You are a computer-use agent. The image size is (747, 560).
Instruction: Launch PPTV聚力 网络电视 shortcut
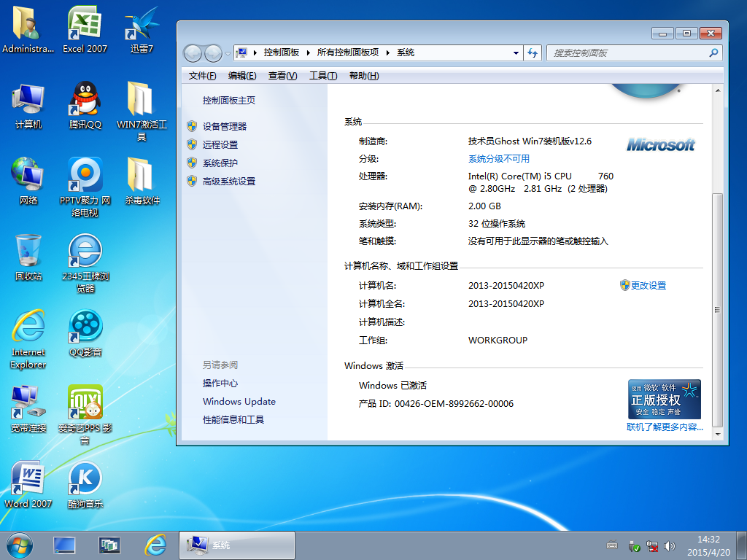pyautogui.click(x=85, y=187)
